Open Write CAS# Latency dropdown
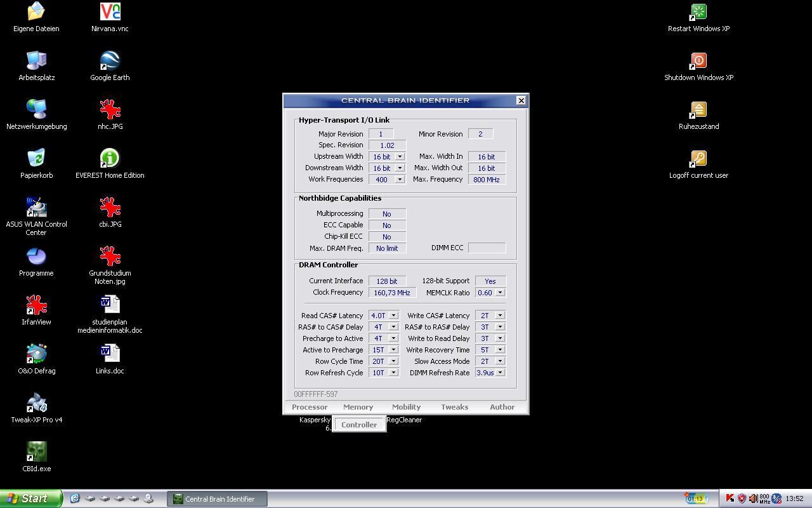Viewport: 812px width, 508px height. point(500,315)
